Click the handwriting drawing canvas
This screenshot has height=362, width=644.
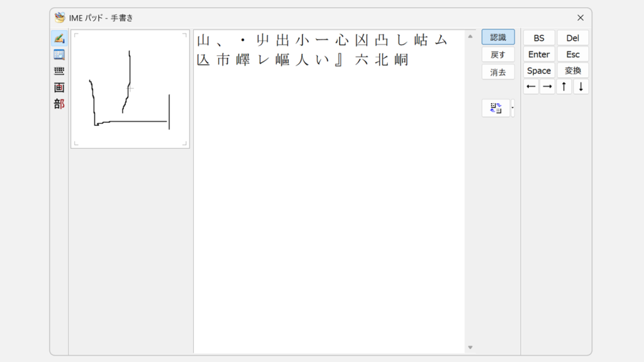coord(130,89)
